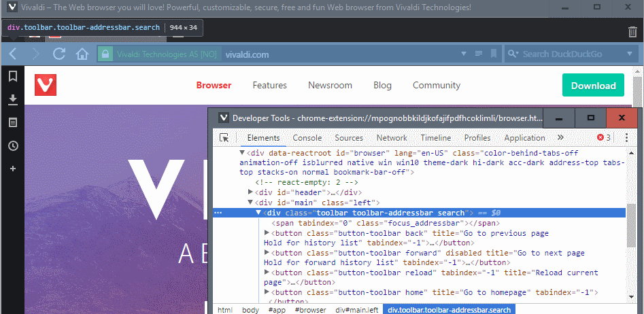Show more DevTools tabs with double chevron
This screenshot has height=314, width=644.
tap(560, 137)
